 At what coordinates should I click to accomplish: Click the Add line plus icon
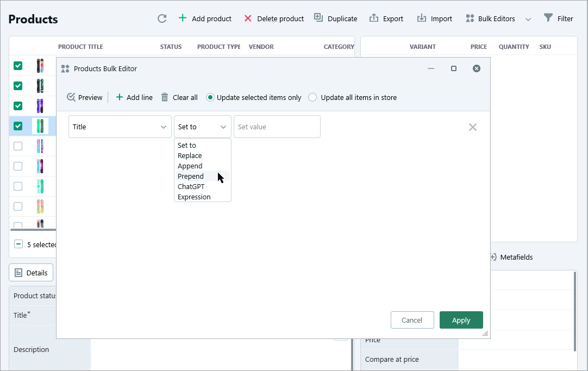[119, 97]
